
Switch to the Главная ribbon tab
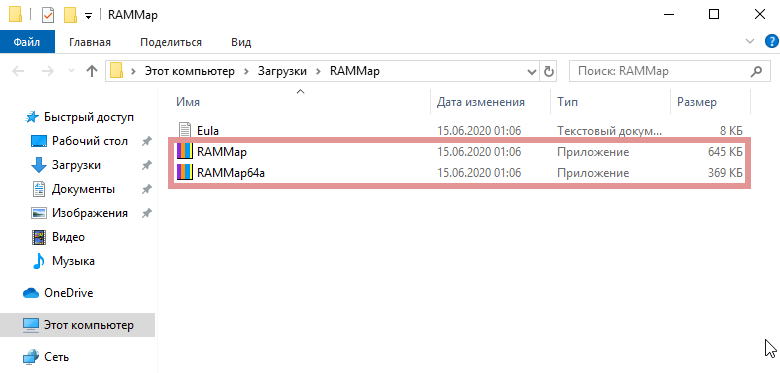pyautogui.click(x=90, y=42)
